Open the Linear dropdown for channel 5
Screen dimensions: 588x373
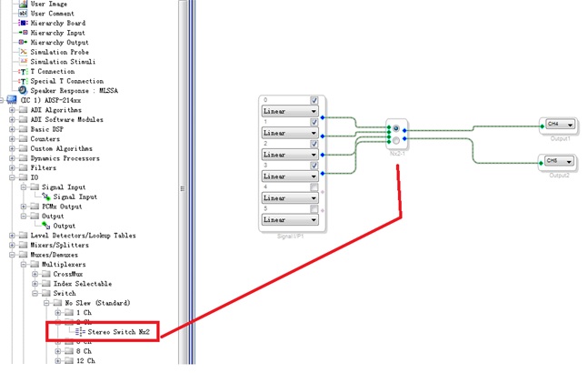tap(290, 219)
